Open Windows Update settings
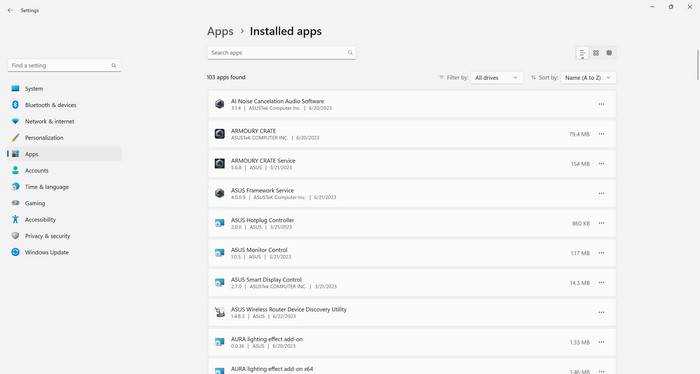The height and width of the screenshot is (374, 700). point(64,252)
